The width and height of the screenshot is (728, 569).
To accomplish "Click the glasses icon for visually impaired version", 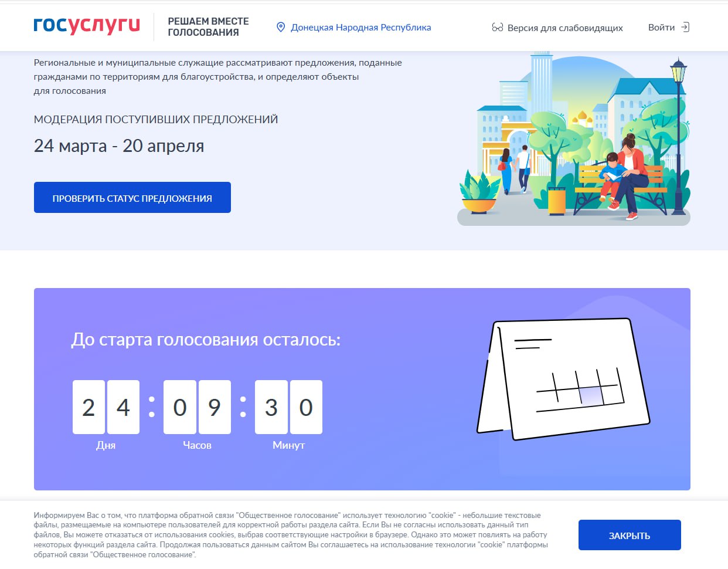I will tap(498, 28).
